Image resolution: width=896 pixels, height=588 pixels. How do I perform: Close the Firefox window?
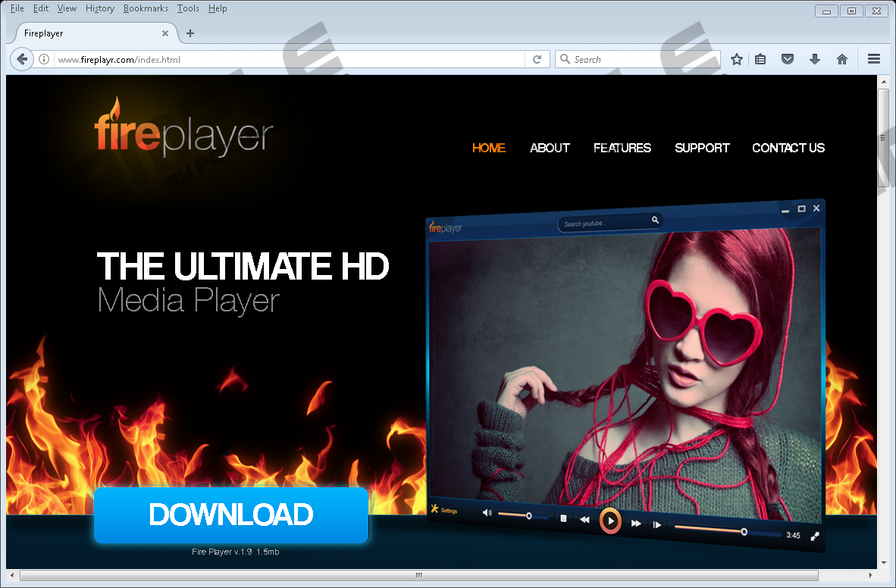[876, 11]
